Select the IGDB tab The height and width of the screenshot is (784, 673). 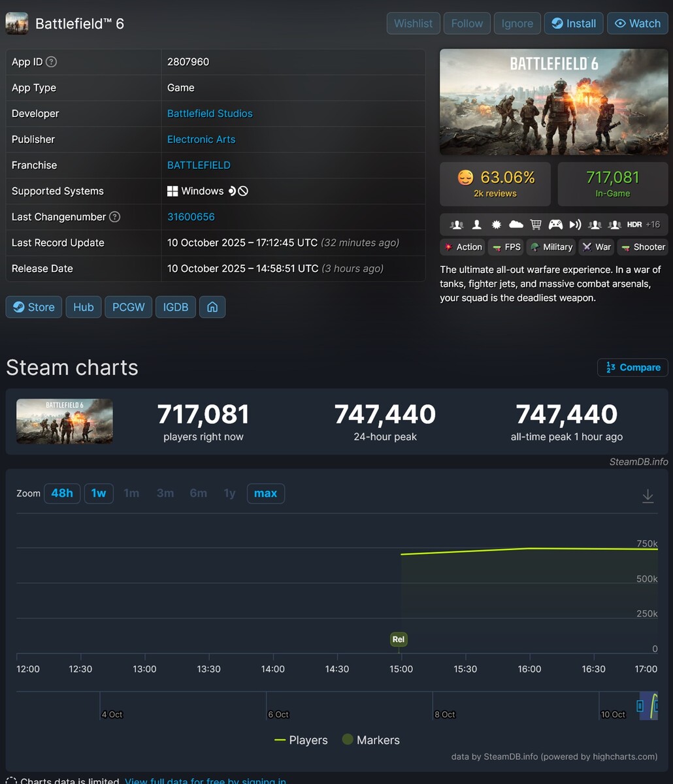(175, 307)
